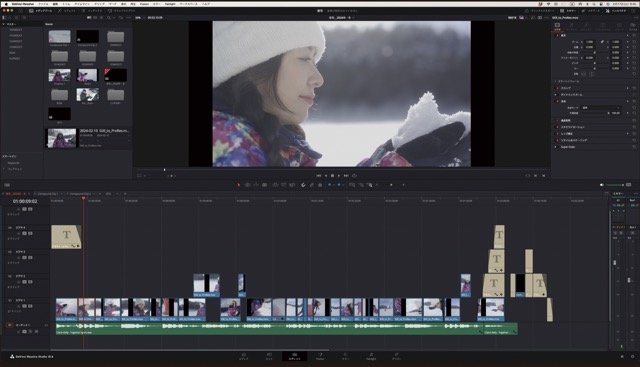Select the Compound Clip 1 timeline tab

(47, 194)
